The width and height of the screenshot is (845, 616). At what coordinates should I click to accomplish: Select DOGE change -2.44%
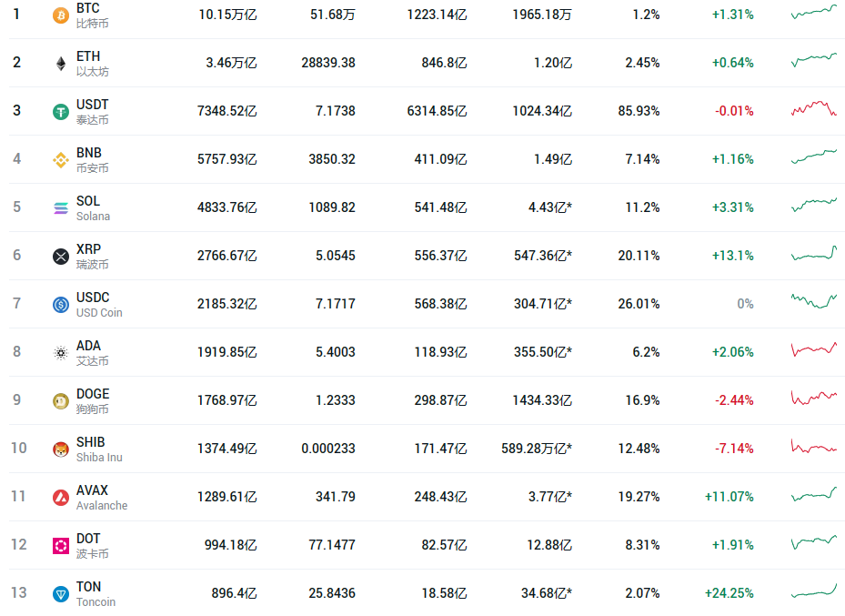point(734,400)
